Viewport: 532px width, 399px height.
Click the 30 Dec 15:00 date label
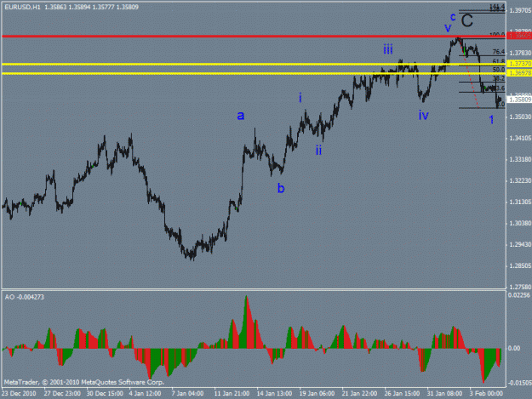point(105,393)
